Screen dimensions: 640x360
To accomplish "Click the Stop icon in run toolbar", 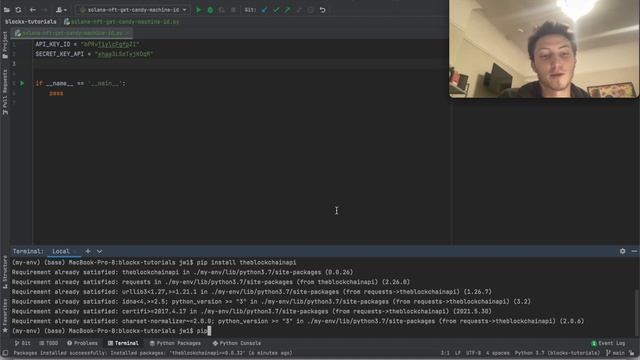I will (233, 10).
